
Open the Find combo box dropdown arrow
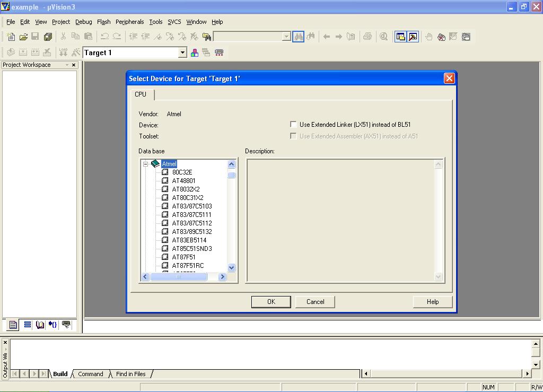(x=286, y=37)
